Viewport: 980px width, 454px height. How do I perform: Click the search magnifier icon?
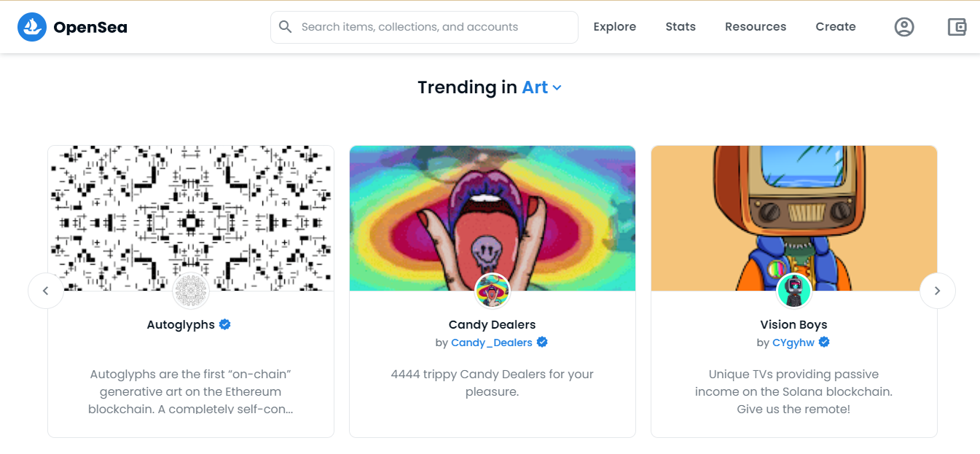coord(286,27)
